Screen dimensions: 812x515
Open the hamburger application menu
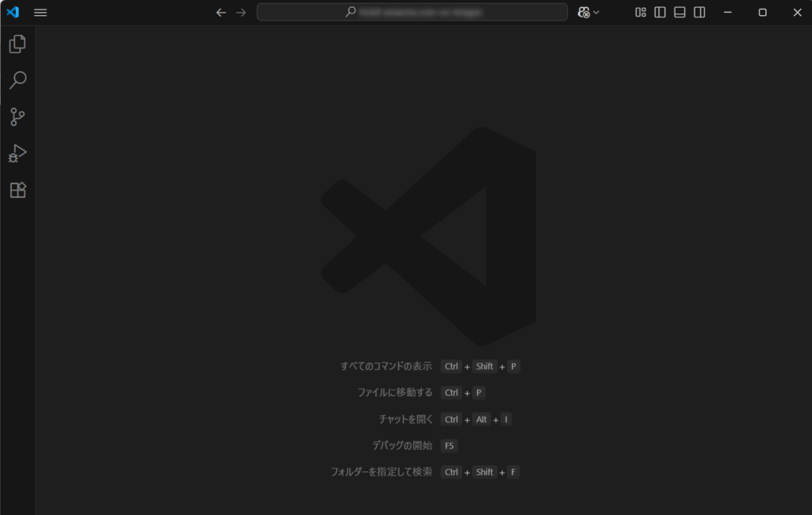(40, 13)
